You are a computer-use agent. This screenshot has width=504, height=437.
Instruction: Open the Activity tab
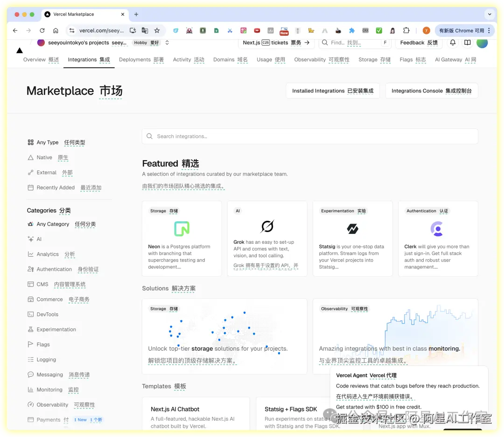[x=189, y=59]
